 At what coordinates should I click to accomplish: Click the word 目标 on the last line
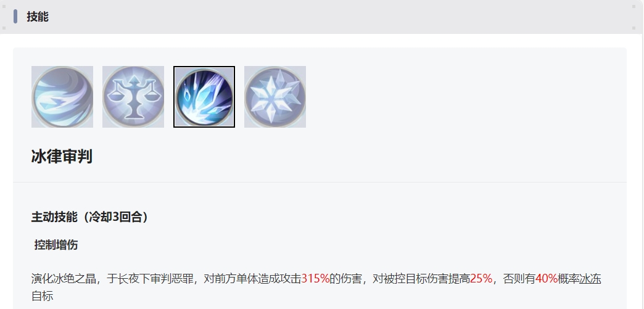pyautogui.click(x=43, y=296)
